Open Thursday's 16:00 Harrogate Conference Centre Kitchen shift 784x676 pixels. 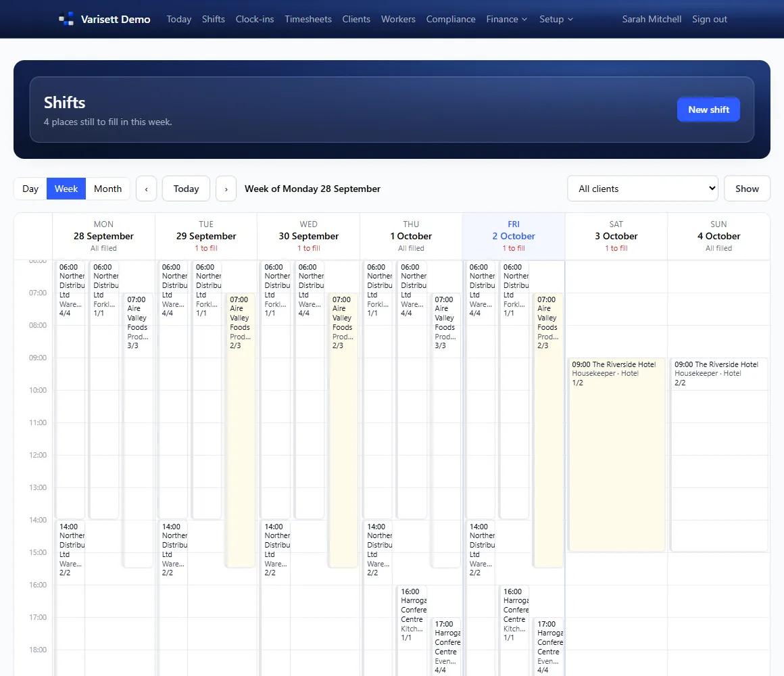tap(412, 630)
